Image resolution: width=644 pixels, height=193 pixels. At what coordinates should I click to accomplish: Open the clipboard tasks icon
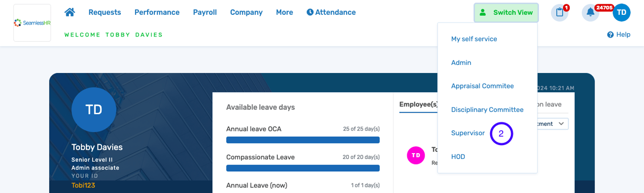tap(559, 13)
